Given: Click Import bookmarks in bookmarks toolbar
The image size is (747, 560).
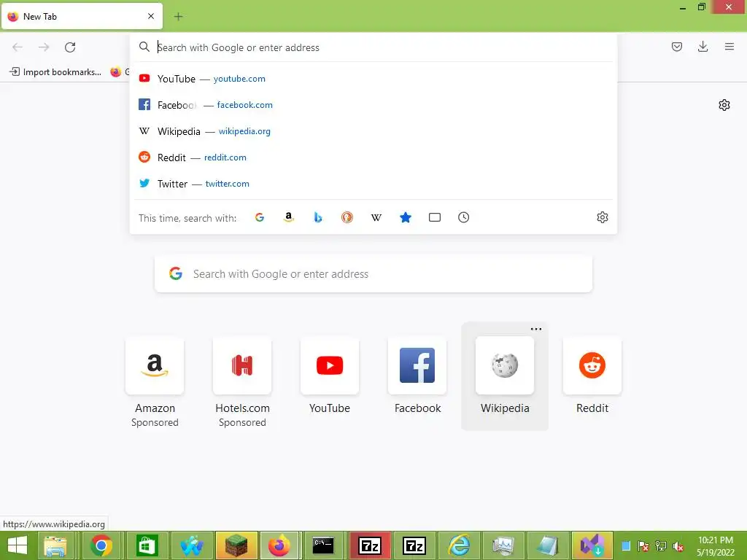Looking at the screenshot, I should click(x=55, y=72).
